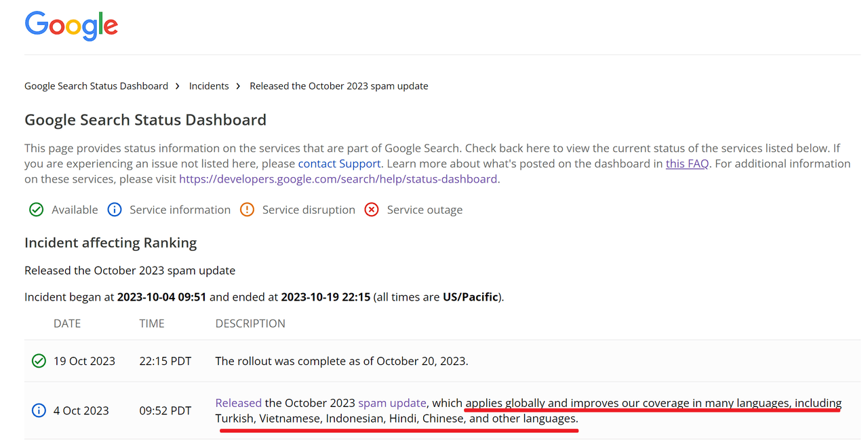Click the 'Available' legend label
868x445 pixels.
[x=75, y=210]
